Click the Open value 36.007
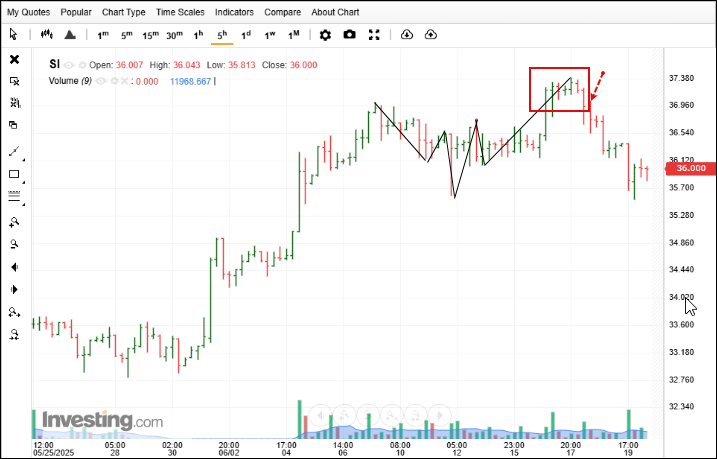Screen dimensions: 717x459 pos(129,65)
